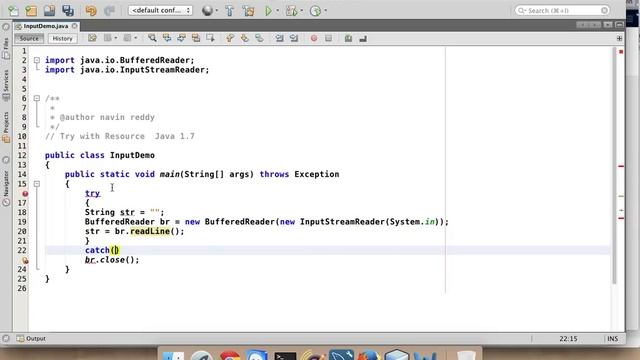Screen dimensions: 640x360
Task: Switch to the History view
Action: [x=62, y=38]
